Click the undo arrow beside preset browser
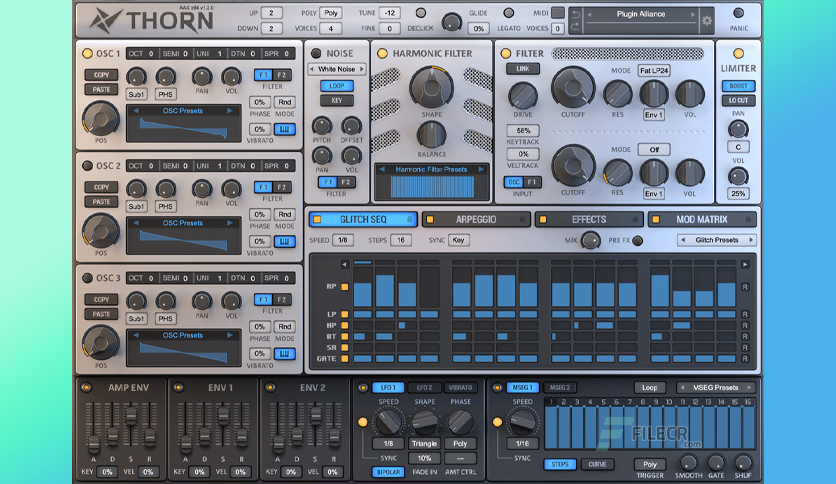836x484 pixels. tap(575, 14)
